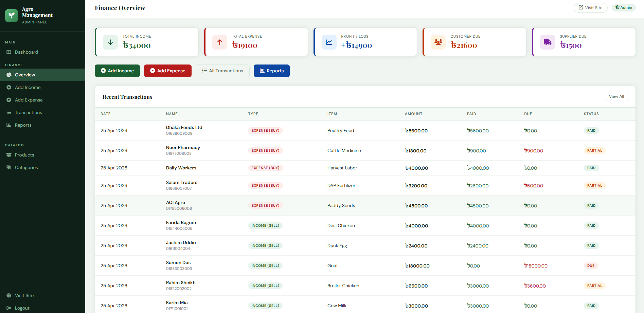644x313 pixels.
Task: Open Add Income sidebar link
Action: pos(42,87)
